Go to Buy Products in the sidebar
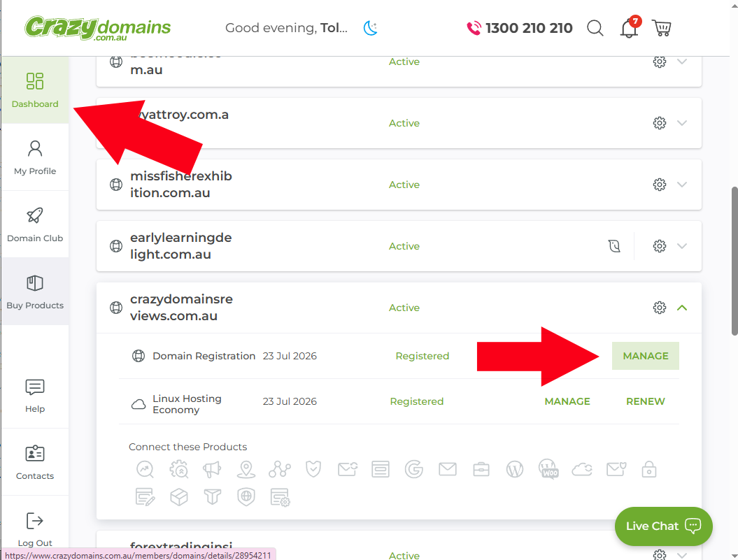Image resolution: width=738 pixels, height=560 pixels. pyautogui.click(x=35, y=292)
